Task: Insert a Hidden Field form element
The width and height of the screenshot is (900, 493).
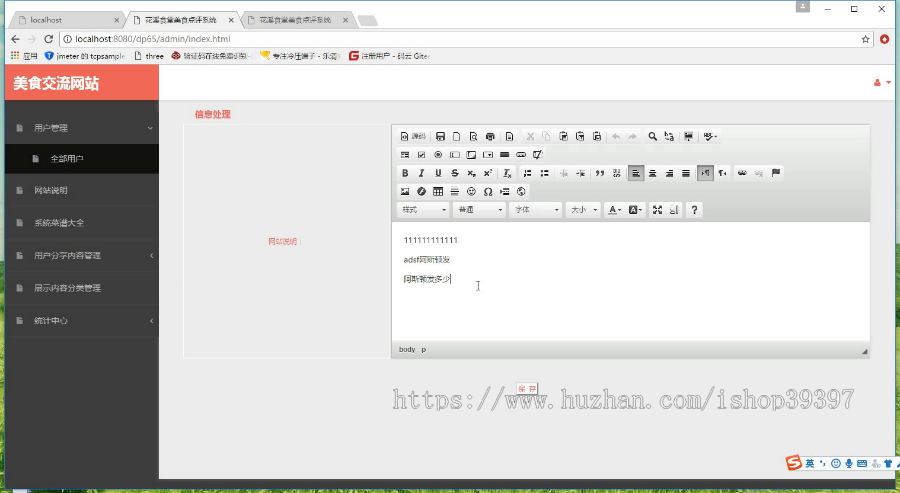Action: [538, 155]
